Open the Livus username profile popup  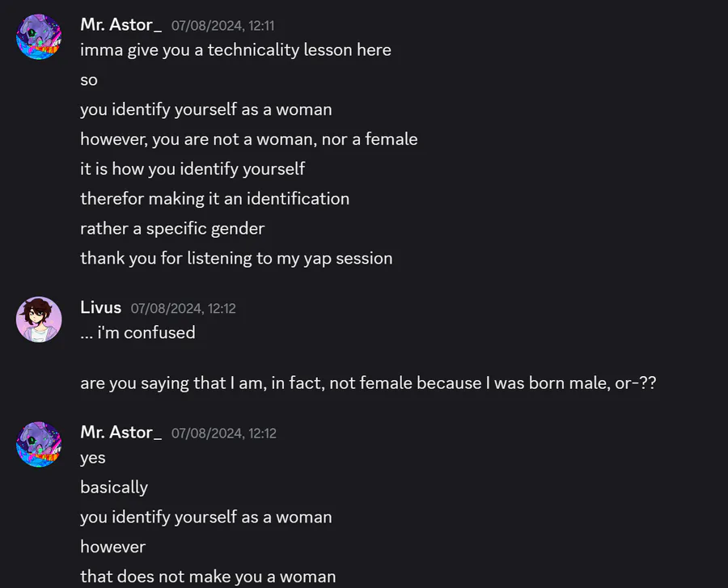coord(101,307)
